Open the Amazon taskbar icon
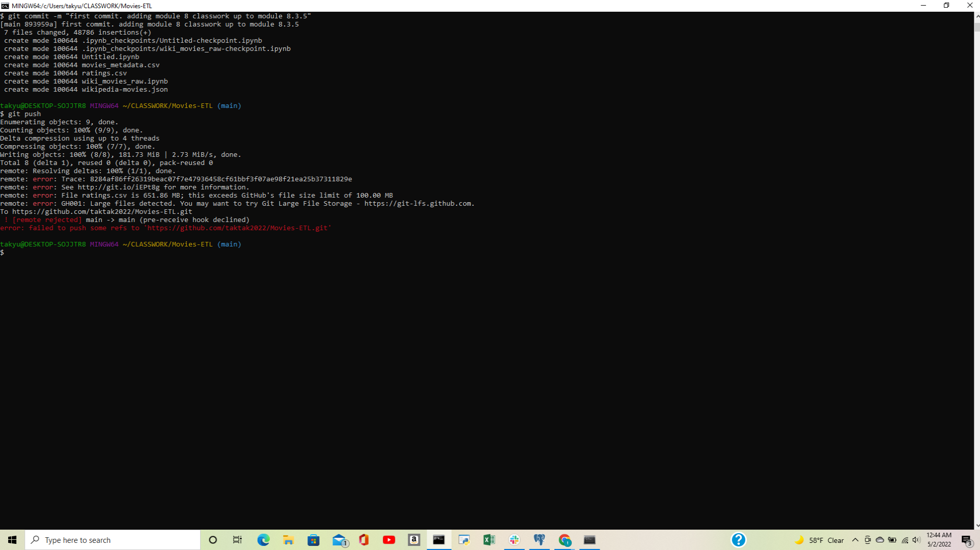Screen dimensions: 980x550 (414, 540)
